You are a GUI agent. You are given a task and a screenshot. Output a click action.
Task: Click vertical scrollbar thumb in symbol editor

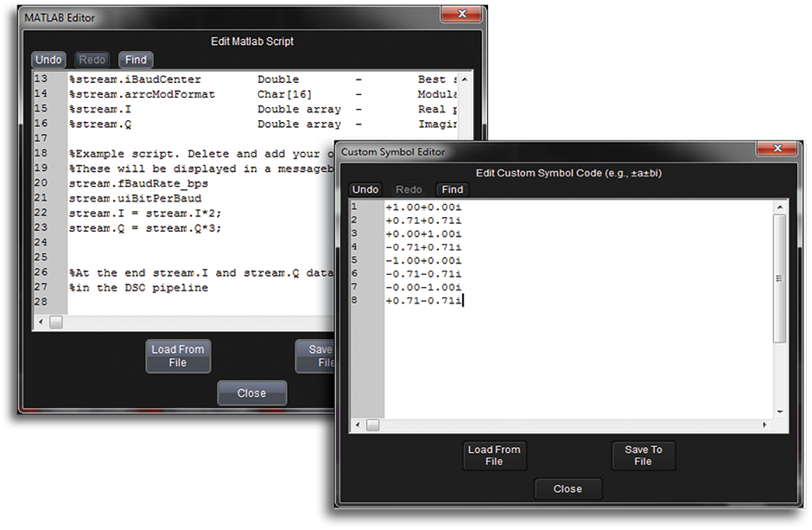click(x=779, y=277)
